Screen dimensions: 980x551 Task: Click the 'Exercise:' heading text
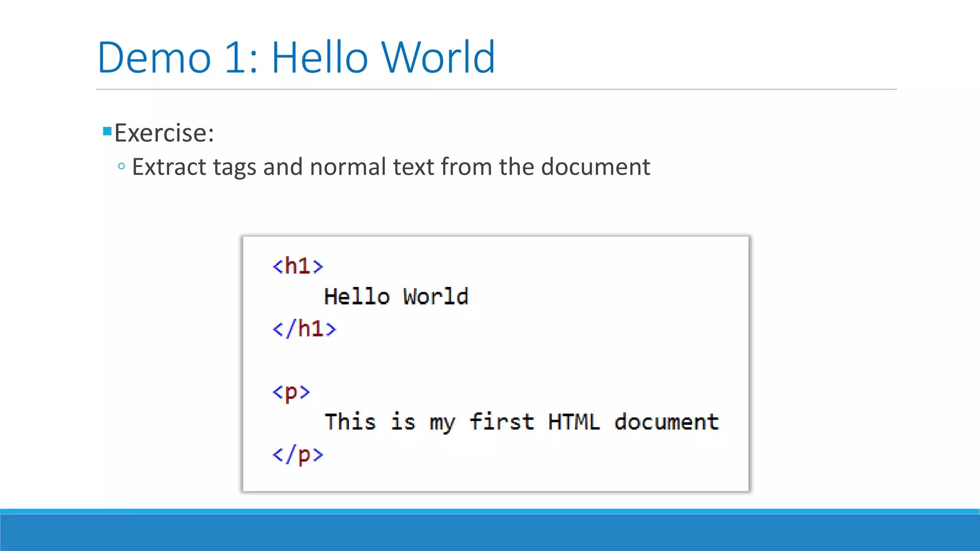[164, 133]
